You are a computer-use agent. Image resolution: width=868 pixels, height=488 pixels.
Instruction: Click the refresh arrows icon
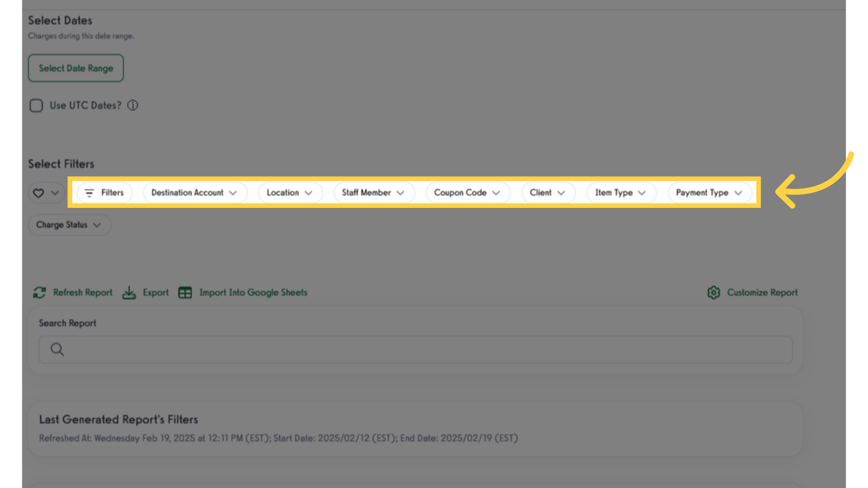(39, 292)
